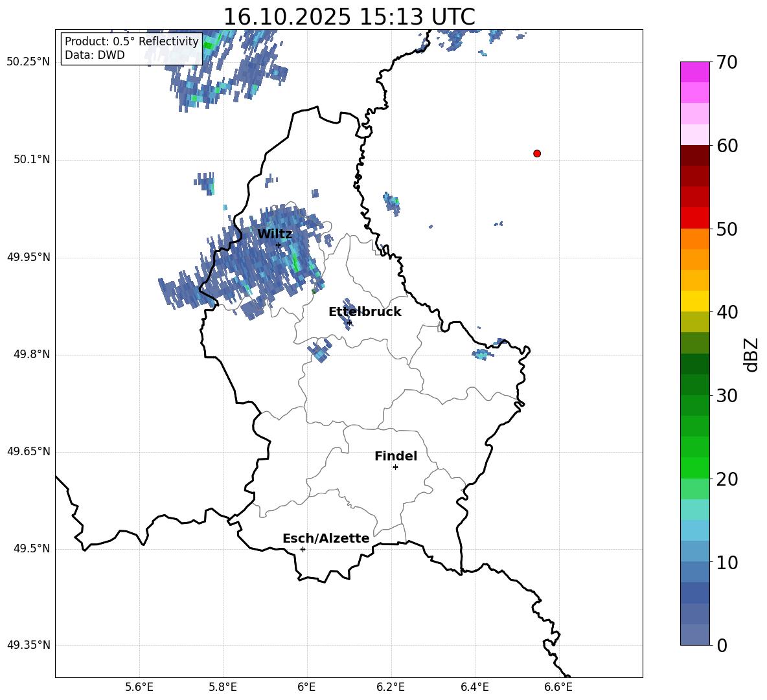Click the 49.95°N latitude label
Screen dimensions: 767x700
(29, 257)
